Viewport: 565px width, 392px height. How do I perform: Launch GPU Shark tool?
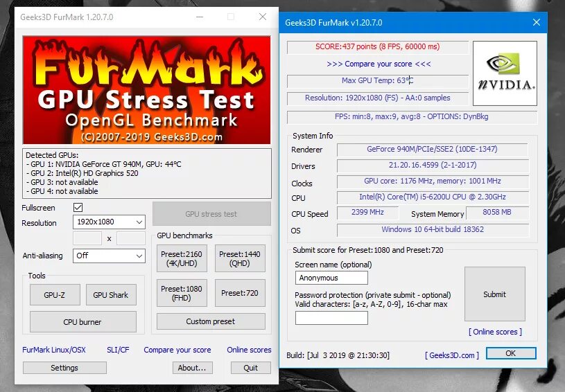point(111,295)
